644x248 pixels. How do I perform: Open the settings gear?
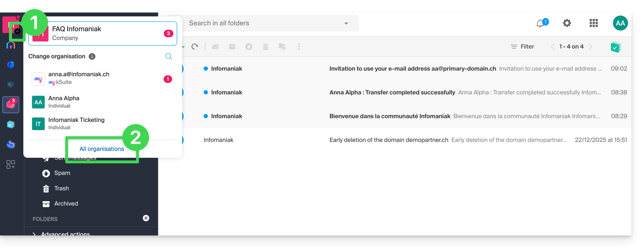click(x=567, y=23)
